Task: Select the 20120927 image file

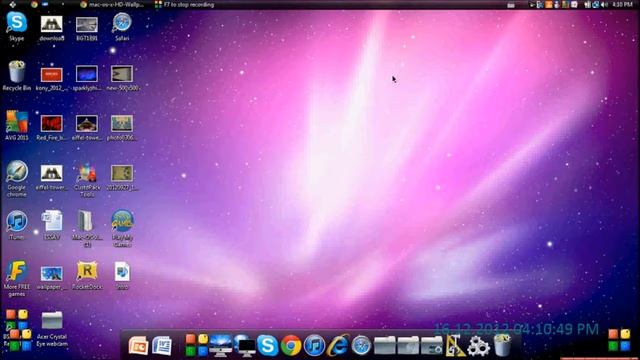Action: [122, 177]
